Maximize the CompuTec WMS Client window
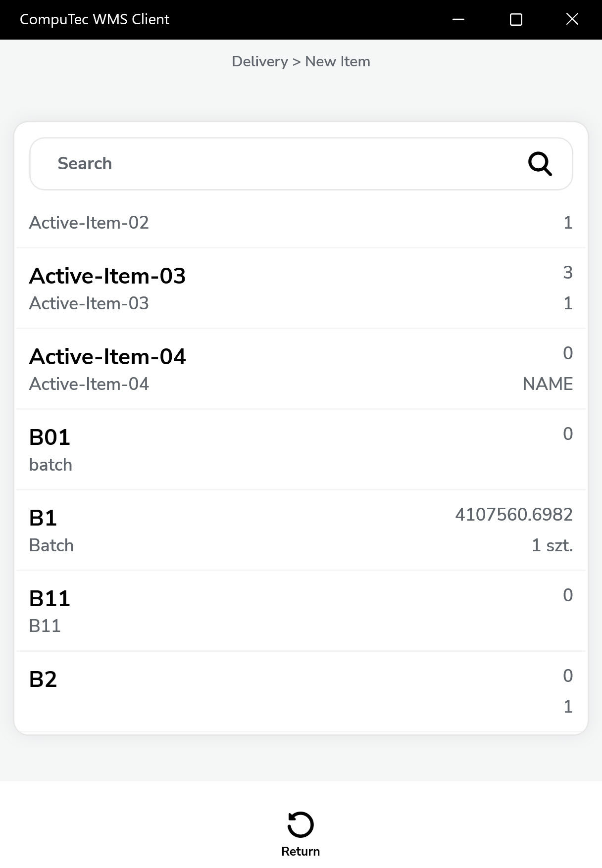The width and height of the screenshot is (602, 868). click(x=516, y=20)
